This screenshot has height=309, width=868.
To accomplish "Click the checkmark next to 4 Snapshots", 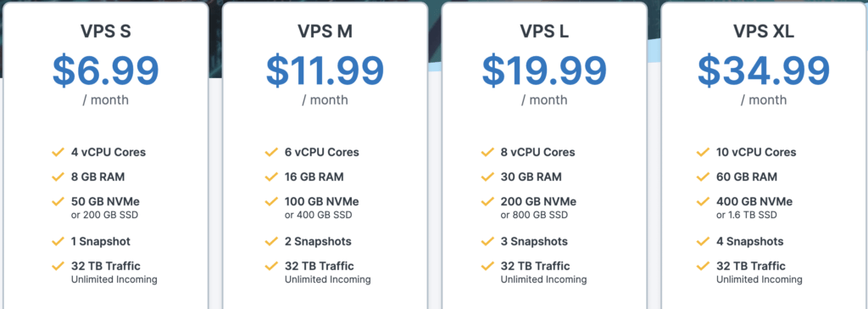I will [703, 241].
